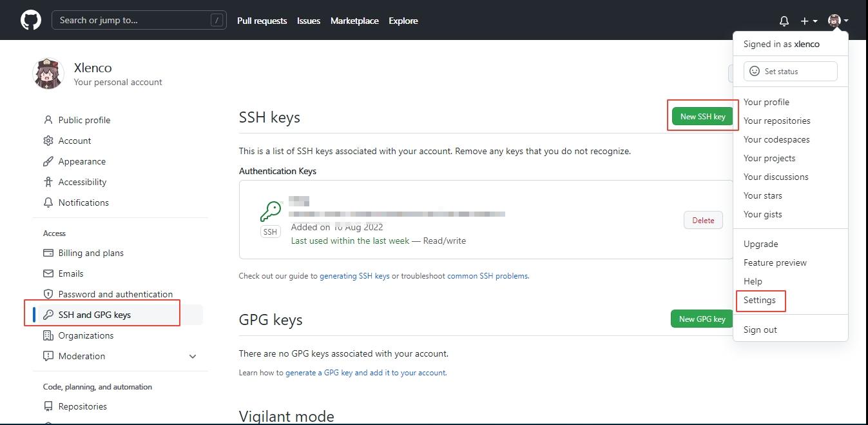Click the Appearance paintbrush icon
868x425 pixels.
[48, 161]
